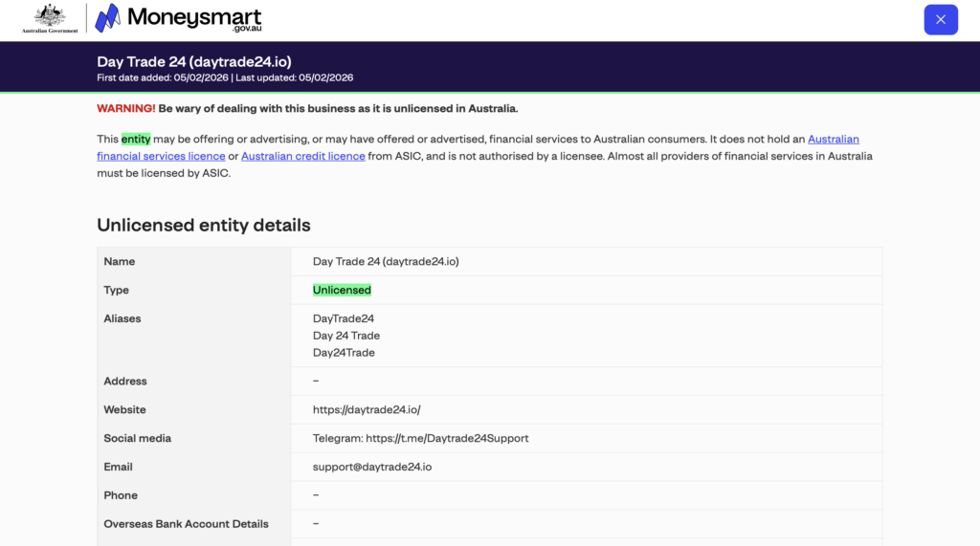Click the https://daytrade24.io/ website address
980x546 pixels.
[367, 410]
